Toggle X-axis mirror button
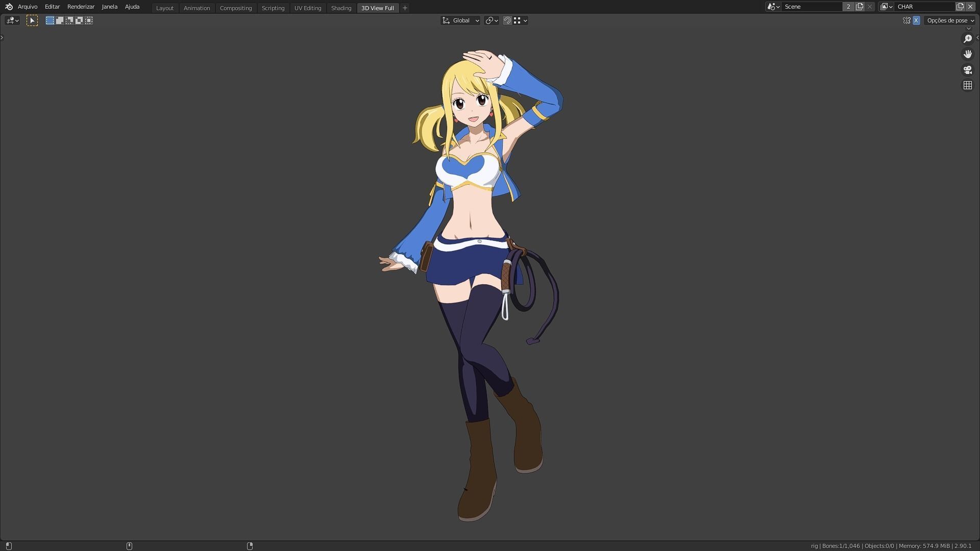980x551 pixels. [x=916, y=20]
